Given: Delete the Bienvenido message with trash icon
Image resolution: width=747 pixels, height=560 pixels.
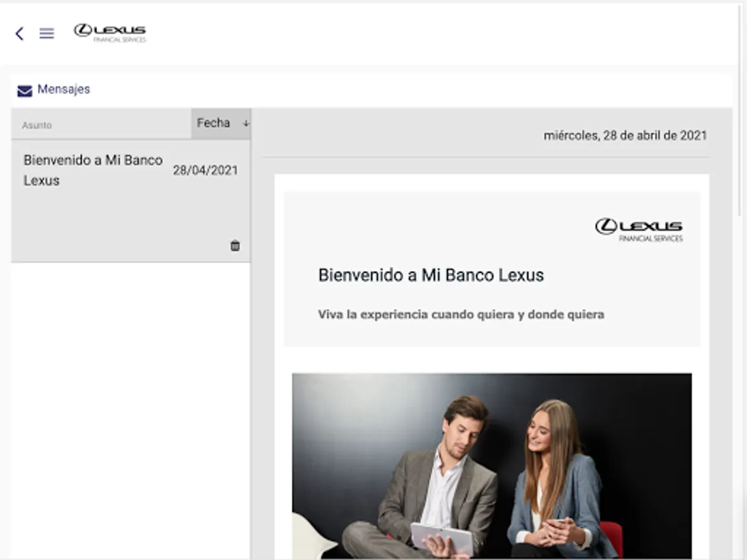Looking at the screenshot, I should 235,245.
